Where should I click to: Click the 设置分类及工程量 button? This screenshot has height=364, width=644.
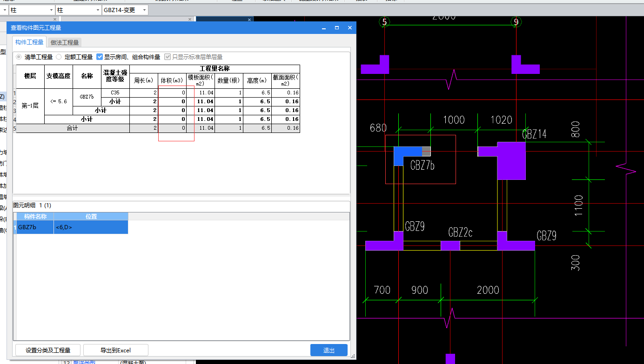point(48,350)
